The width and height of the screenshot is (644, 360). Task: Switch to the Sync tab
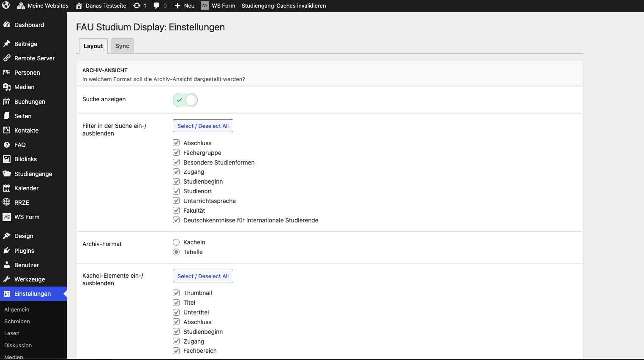point(122,46)
